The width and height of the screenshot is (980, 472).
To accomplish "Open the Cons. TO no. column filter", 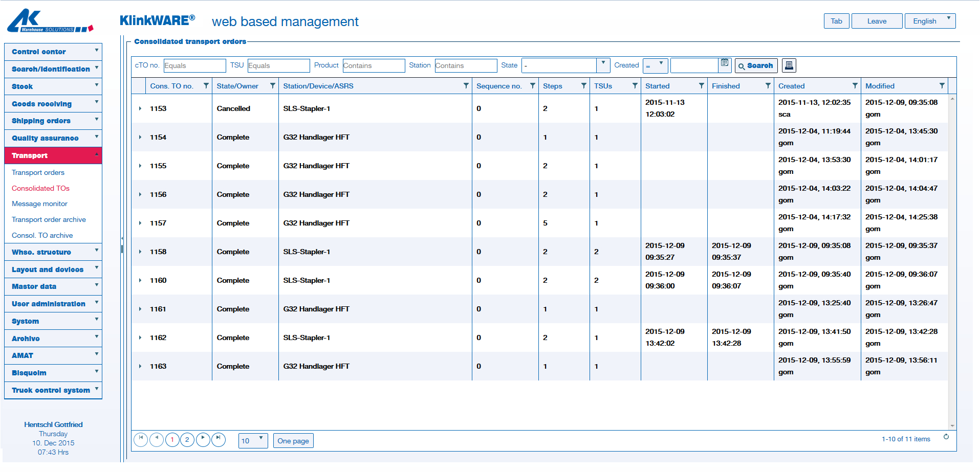I will click(206, 86).
